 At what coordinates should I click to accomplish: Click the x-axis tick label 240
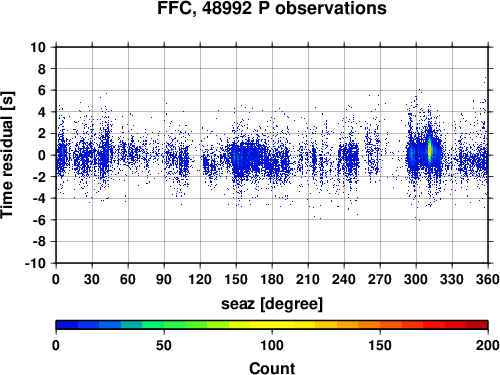coord(344,279)
